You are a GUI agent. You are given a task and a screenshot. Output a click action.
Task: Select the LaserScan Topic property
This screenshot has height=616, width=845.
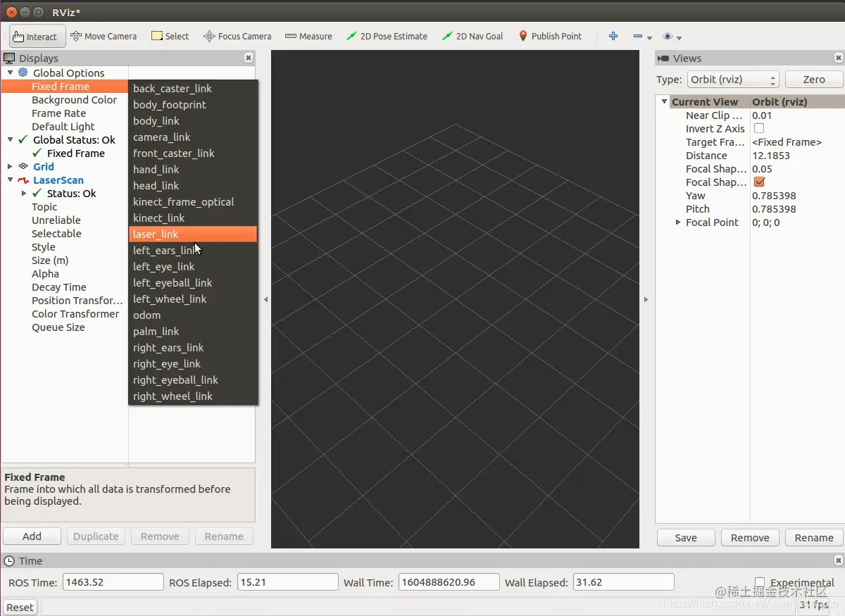(x=44, y=207)
